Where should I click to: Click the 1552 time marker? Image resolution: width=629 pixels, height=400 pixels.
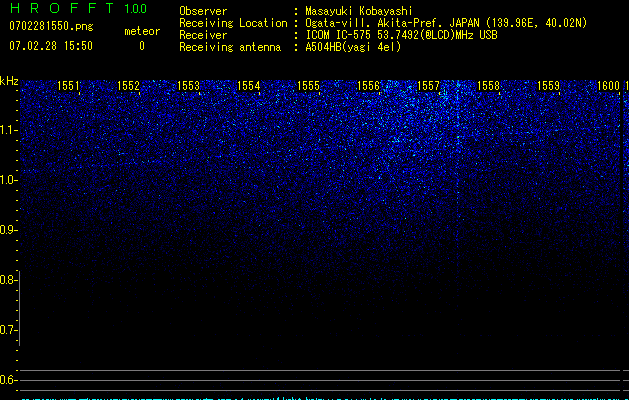pos(128,85)
